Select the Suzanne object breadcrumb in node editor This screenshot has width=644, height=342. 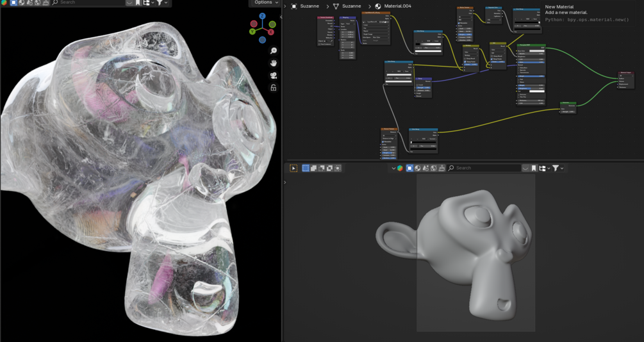310,6
